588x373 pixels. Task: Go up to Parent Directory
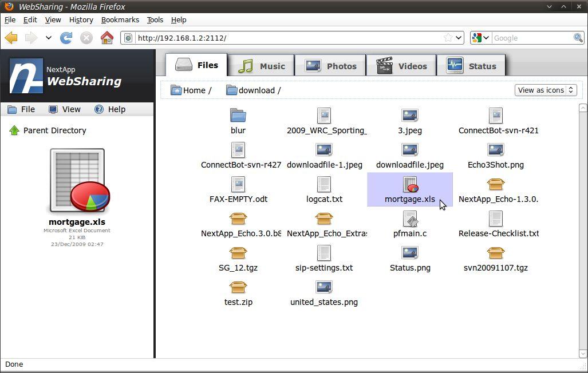(48, 130)
